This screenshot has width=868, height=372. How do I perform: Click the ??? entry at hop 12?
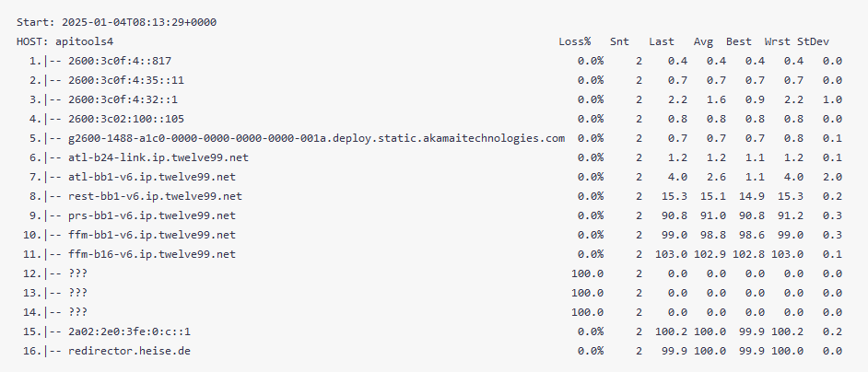tap(78, 273)
